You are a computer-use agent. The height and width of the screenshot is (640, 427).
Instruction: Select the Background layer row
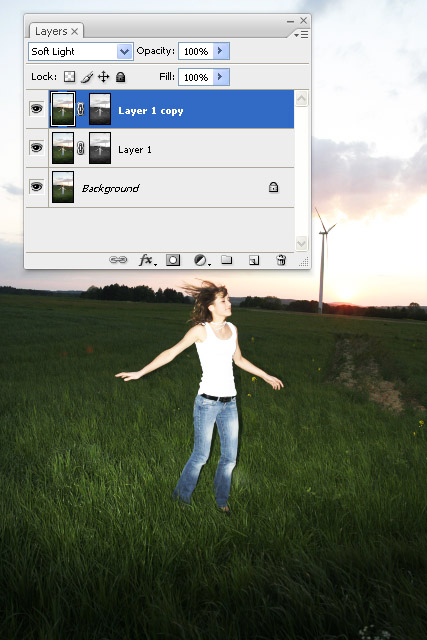[160, 187]
